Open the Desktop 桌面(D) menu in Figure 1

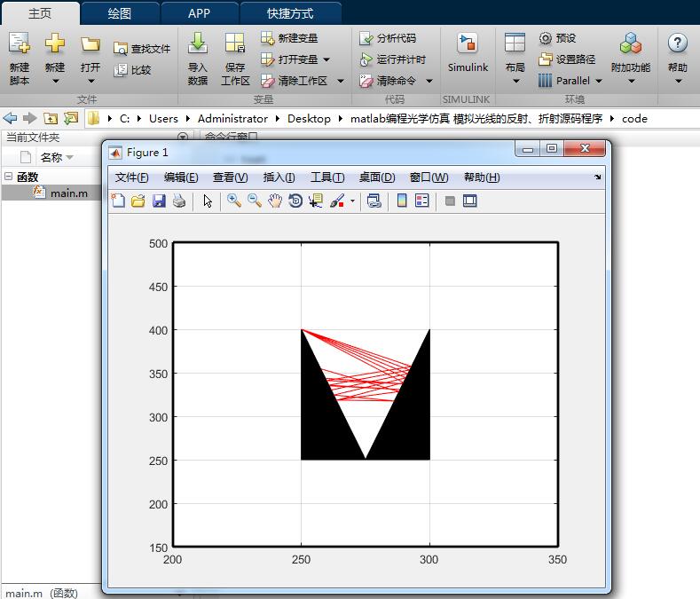coord(377,177)
